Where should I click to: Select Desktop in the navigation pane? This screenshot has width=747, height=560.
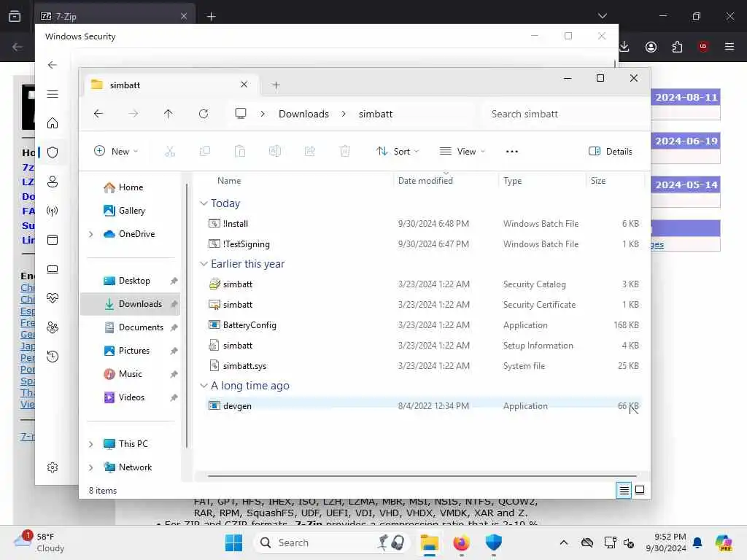click(130, 281)
